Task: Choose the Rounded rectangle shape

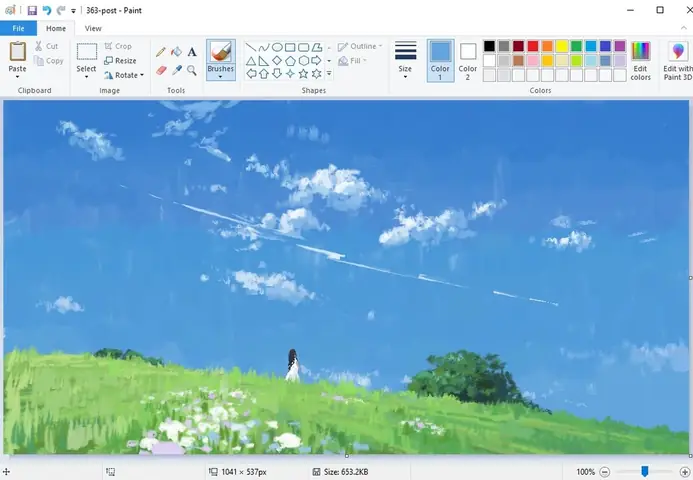Action: point(304,47)
